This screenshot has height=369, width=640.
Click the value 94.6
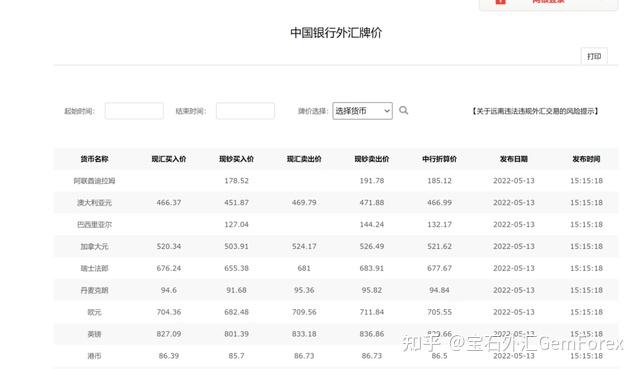tap(169, 290)
